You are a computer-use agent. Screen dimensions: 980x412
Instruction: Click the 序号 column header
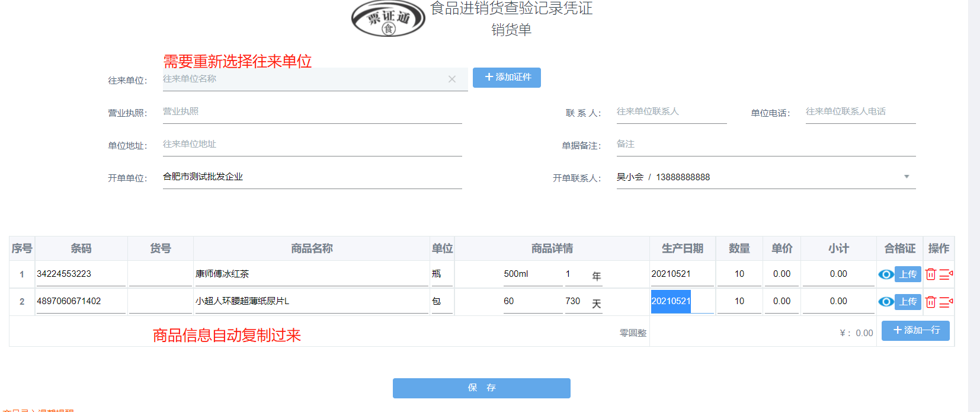coord(22,248)
